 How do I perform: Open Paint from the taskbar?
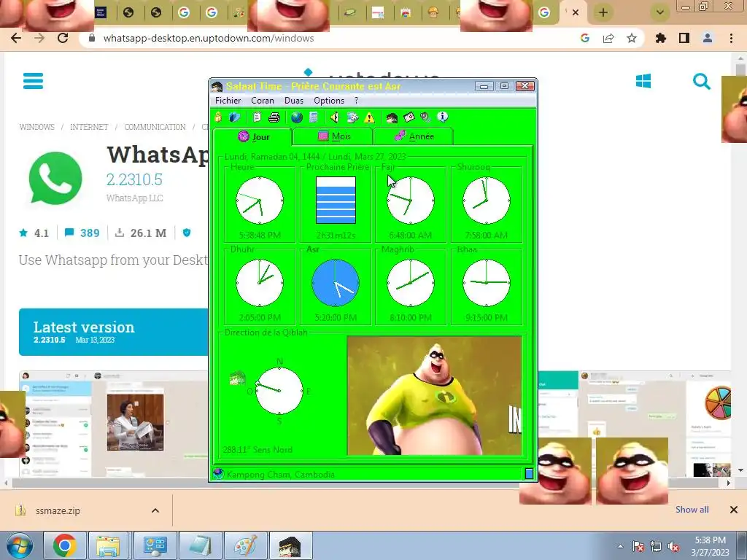[246, 545]
